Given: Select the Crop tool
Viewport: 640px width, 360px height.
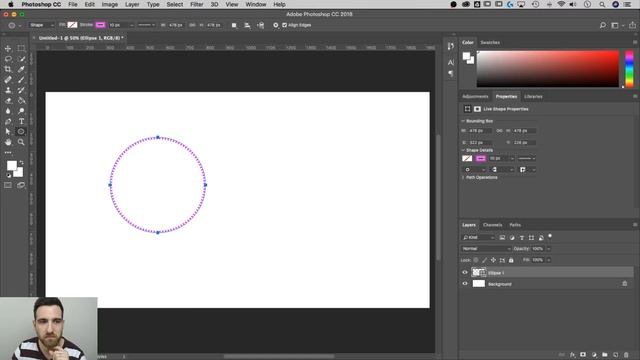Looking at the screenshot, I should point(8,69).
